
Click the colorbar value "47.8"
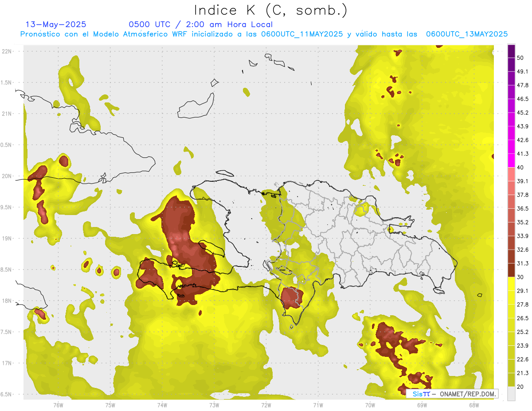click(523, 85)
